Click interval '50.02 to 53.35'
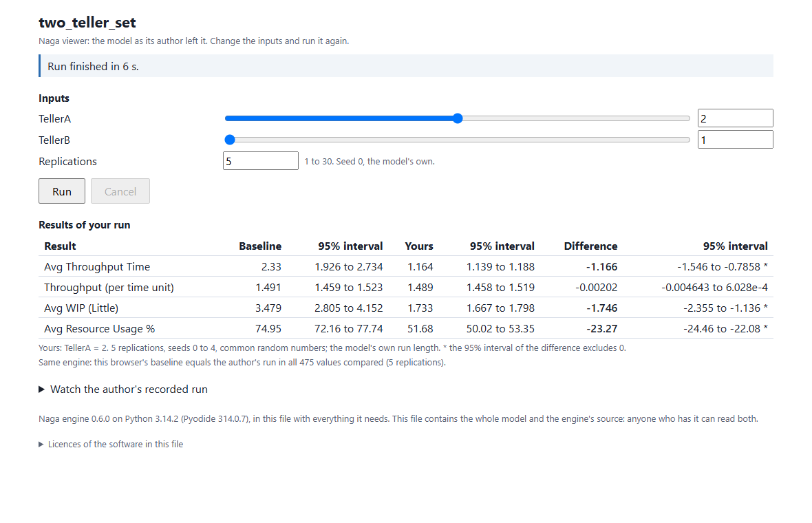Image resolution: width=812 pixels, height=523 pixels. pyautogui.click(x=500, y=329)
